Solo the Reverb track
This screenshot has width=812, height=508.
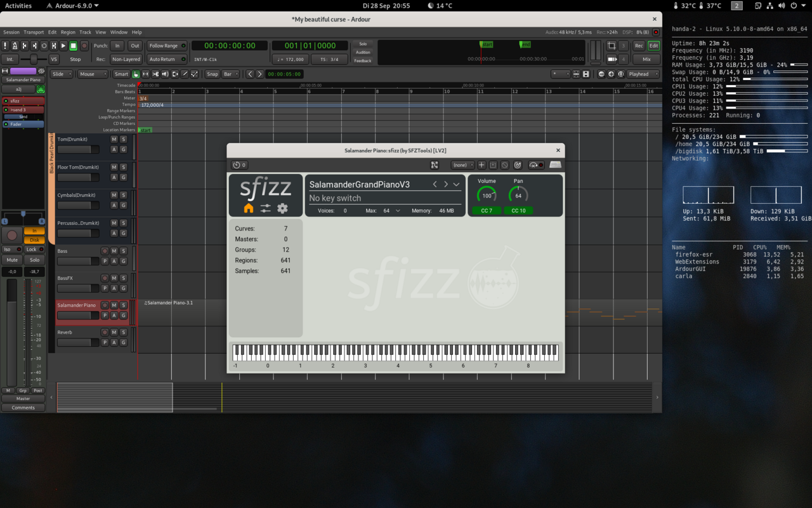[123, 332]
